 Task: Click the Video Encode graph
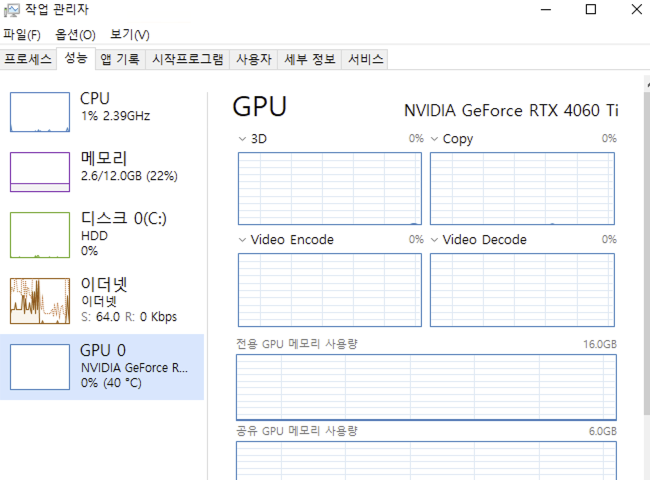click(x=330, y=290)
